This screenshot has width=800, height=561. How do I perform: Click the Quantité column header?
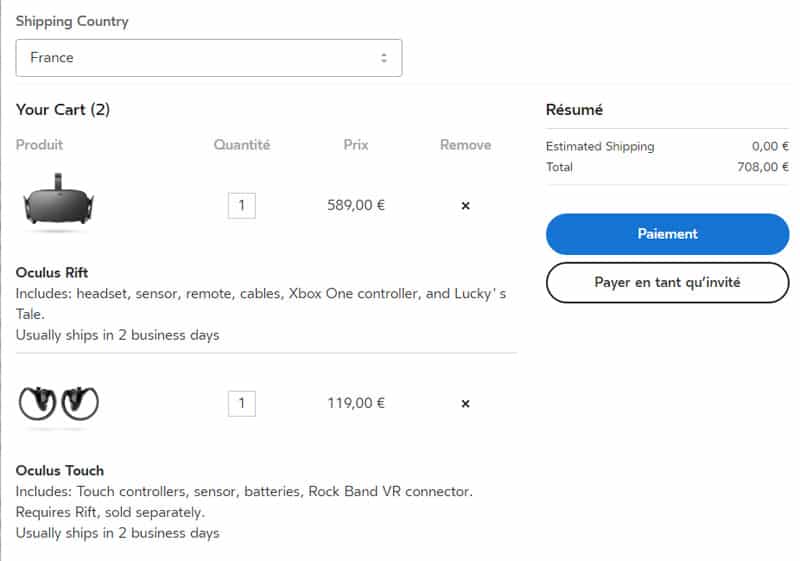tap(242, 145)
